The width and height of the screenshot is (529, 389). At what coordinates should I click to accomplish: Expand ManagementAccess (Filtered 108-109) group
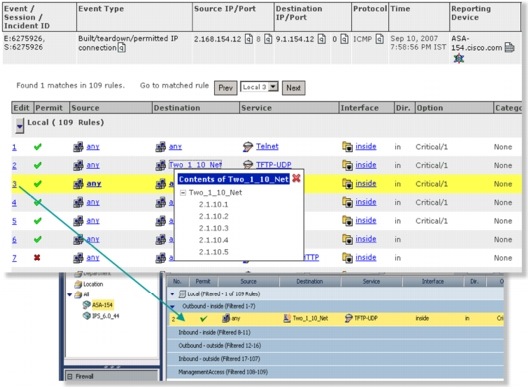(223, 372)
